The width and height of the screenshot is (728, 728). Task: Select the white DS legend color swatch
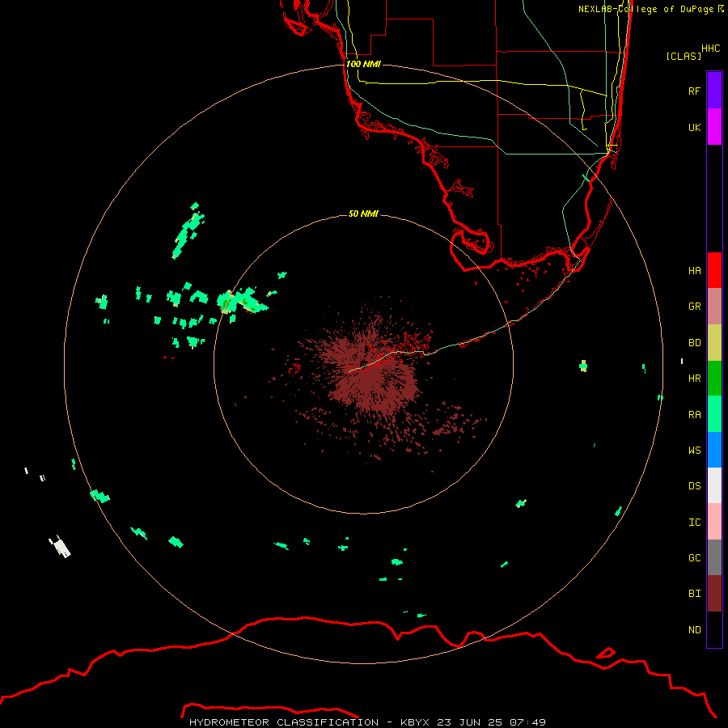coord(714,485)
